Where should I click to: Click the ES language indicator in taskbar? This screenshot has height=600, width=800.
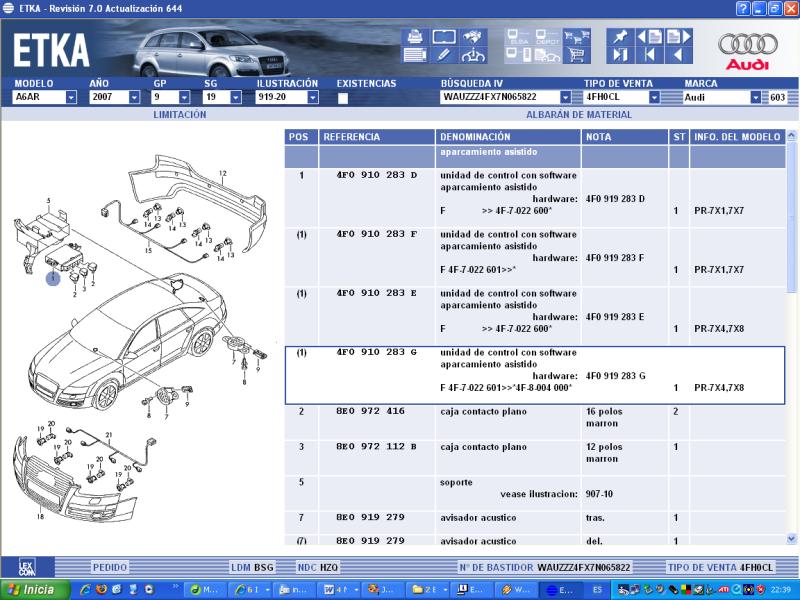pos(597,590)
